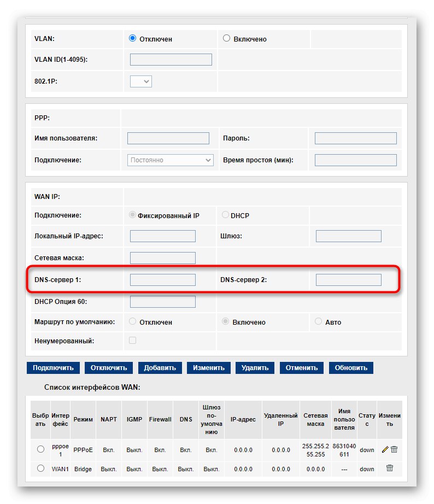Select VLAN Включено radio button
Viewport: 434px width, 504px height.
point(226,38)
